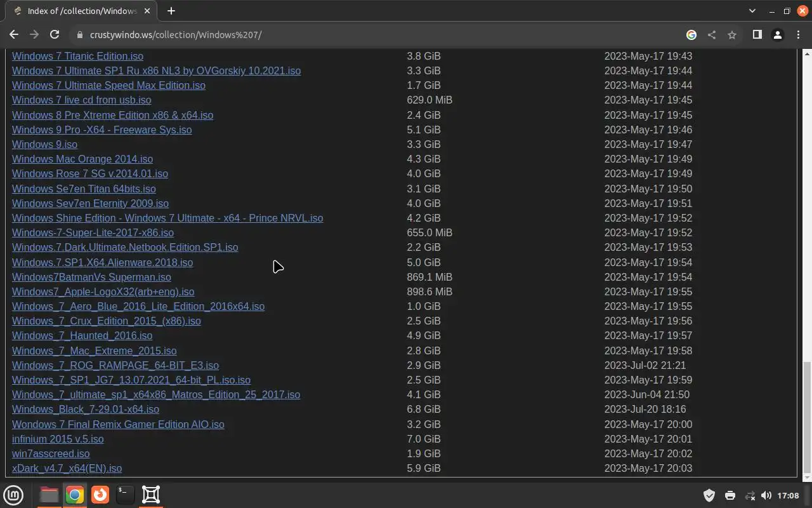Download Windows Rose 7 SG v.2014.01.iso
812x508 pixels.
[x=90, y=173]
